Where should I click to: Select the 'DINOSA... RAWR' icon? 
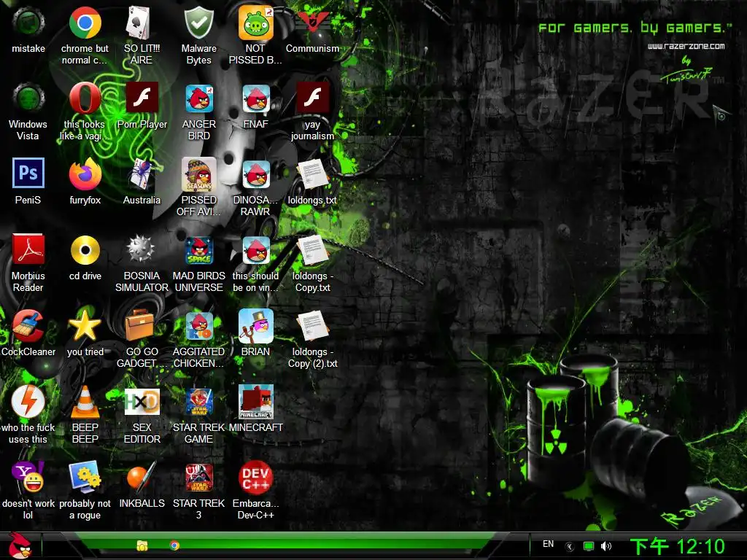pyautogui.click(x=256, y=174)
